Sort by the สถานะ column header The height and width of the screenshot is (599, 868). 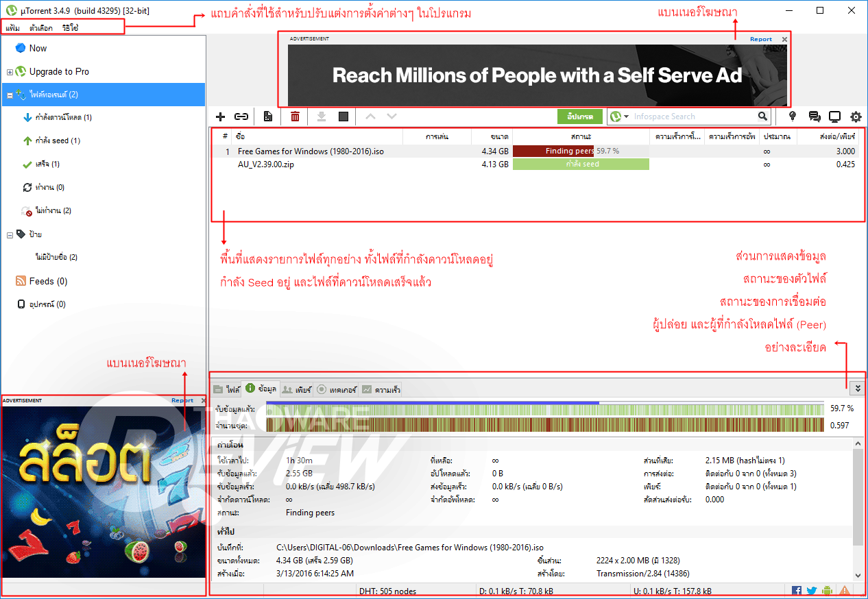pos(581,136)
